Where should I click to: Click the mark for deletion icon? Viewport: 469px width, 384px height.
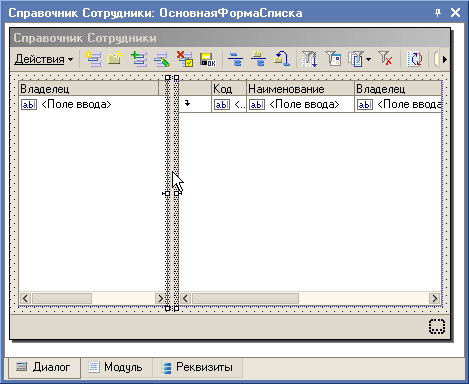click(185, 59)
